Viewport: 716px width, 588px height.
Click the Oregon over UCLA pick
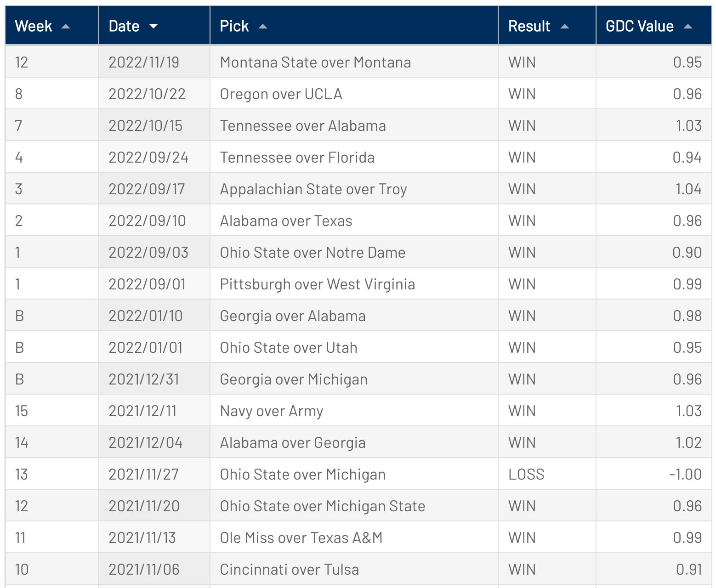coord(281,94)
